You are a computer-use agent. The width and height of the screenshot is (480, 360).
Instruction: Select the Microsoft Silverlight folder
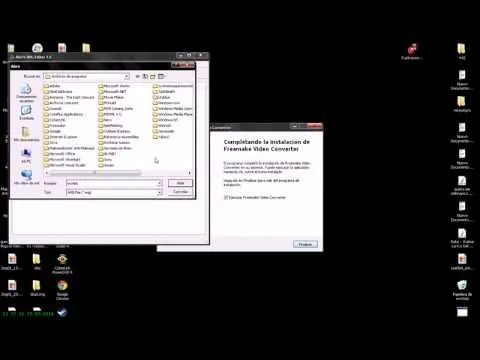click(62, 160)
